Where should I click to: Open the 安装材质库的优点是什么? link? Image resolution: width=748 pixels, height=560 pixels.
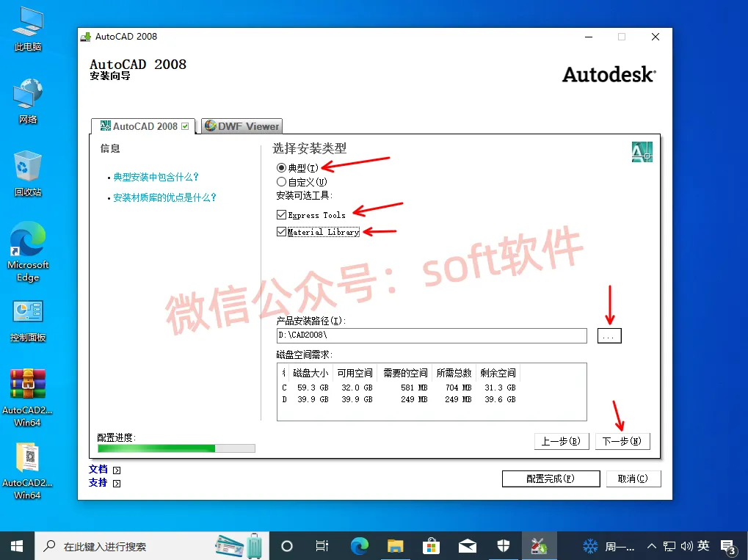(164, 197)
